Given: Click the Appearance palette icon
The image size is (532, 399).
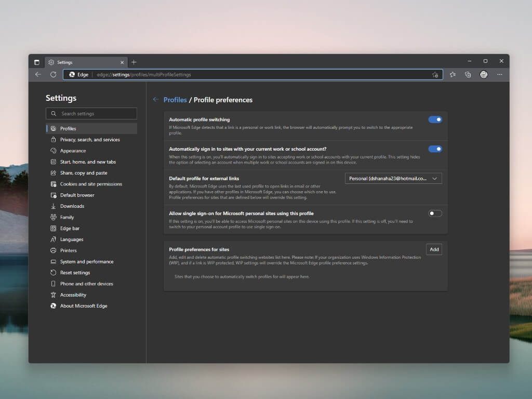Looking at the screenshot, I should 54,151.
